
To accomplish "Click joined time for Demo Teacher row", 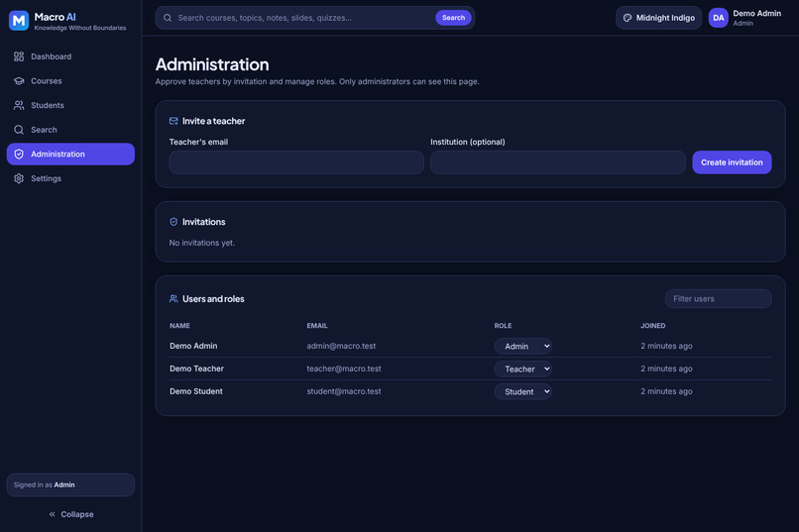I will point(666,369).
